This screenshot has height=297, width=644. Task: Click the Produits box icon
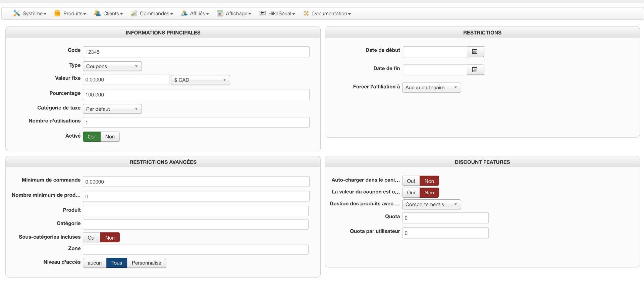pyautogui.click(x=57, y=13)
